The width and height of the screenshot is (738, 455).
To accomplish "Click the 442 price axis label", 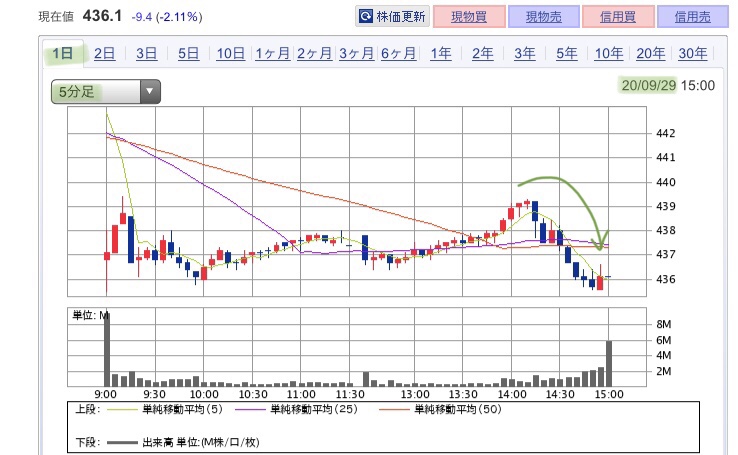I will click(666, 134).
